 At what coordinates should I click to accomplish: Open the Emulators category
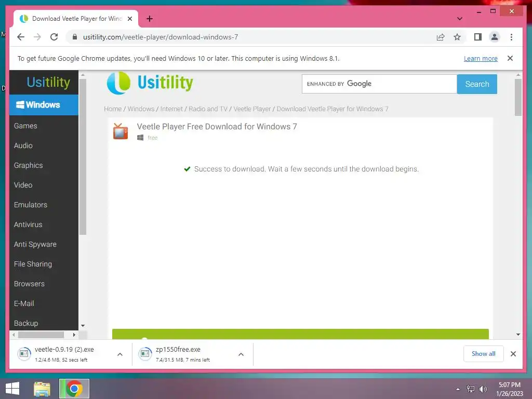(x=31, y=205)
